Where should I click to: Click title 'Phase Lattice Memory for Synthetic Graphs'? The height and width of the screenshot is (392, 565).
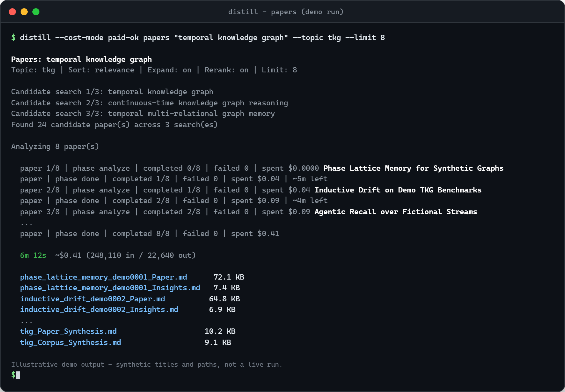tap(413, 168)
